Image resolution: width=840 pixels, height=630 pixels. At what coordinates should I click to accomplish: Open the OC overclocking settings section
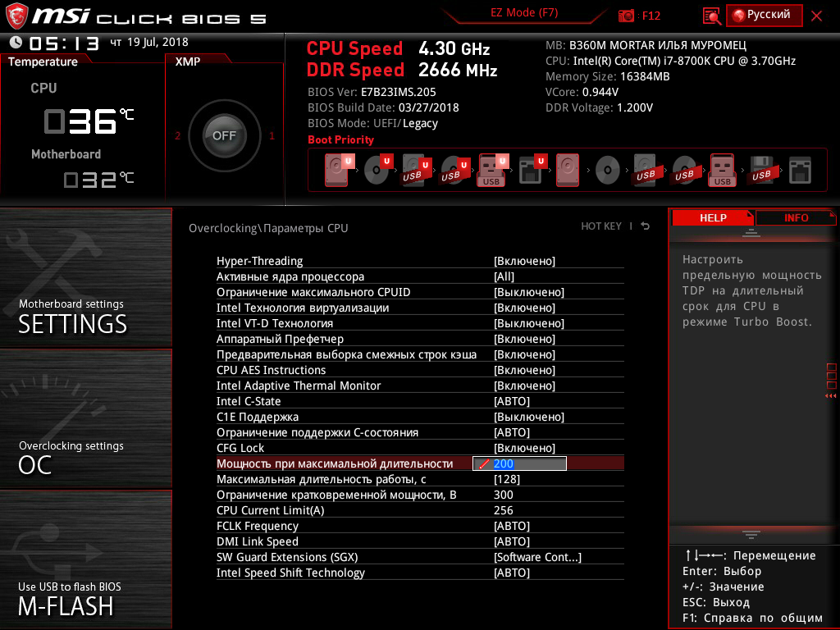pos(85,419)
